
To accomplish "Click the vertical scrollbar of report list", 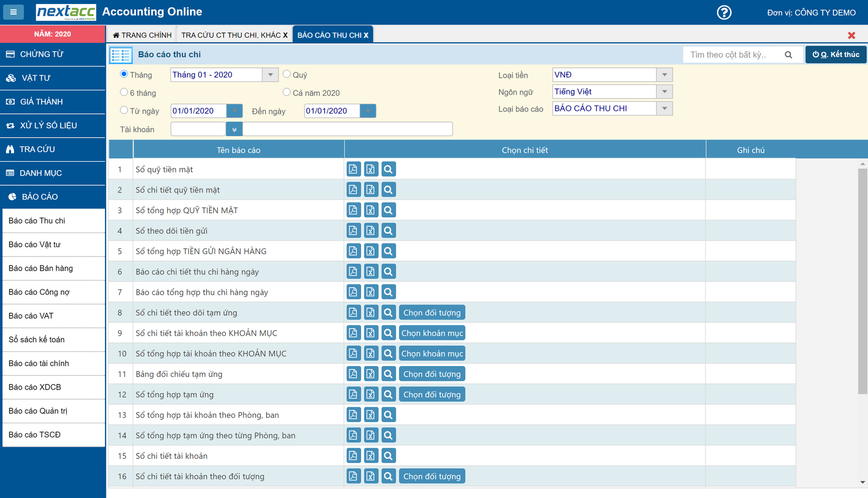I will 862,281.
